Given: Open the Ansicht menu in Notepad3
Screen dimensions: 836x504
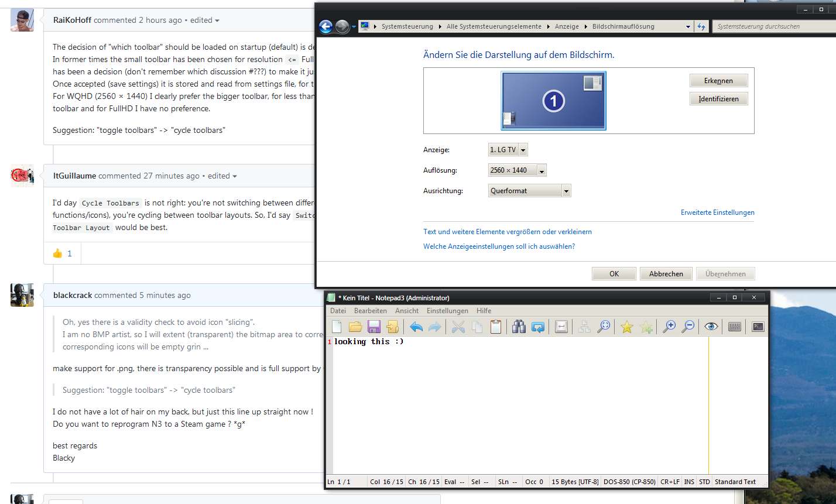Looking at the screenshot, I should [406, 311].
